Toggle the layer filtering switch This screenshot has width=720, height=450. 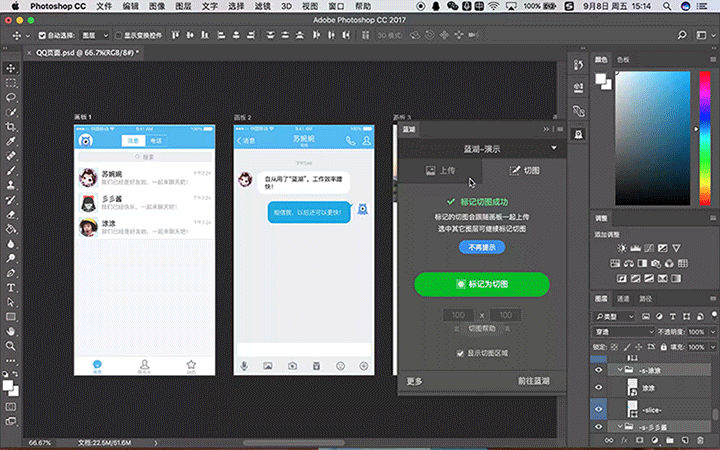pyautogui.click(x=714, y=315)
